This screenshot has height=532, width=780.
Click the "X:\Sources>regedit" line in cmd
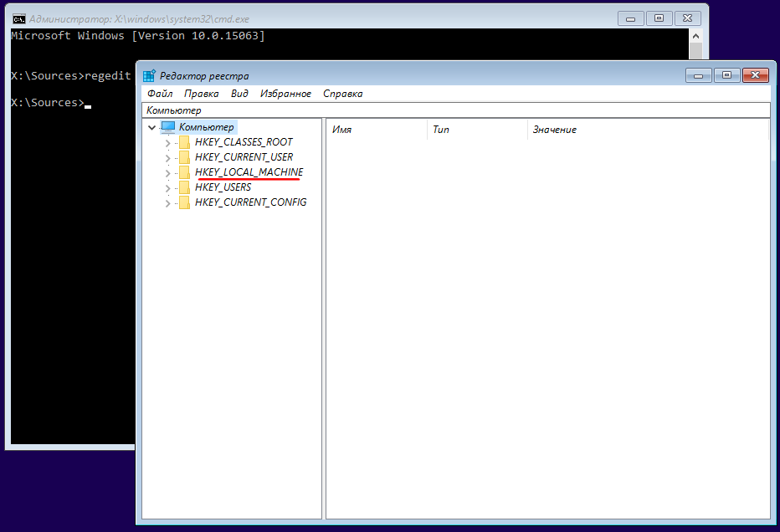71,75
